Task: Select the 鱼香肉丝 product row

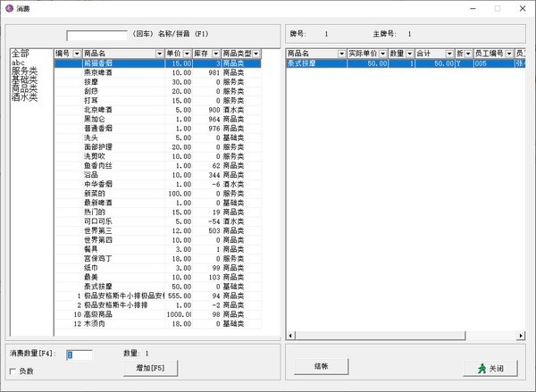Action: pos(158,166)
